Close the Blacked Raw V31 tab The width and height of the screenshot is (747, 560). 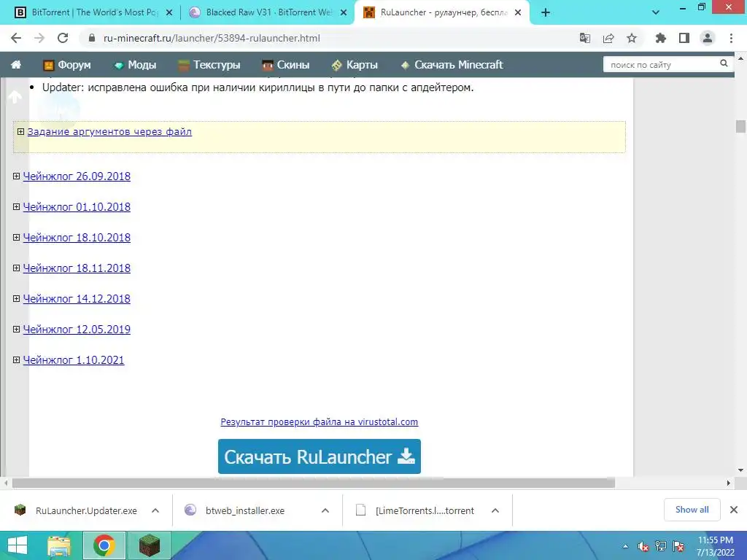[x=344, y=13]
